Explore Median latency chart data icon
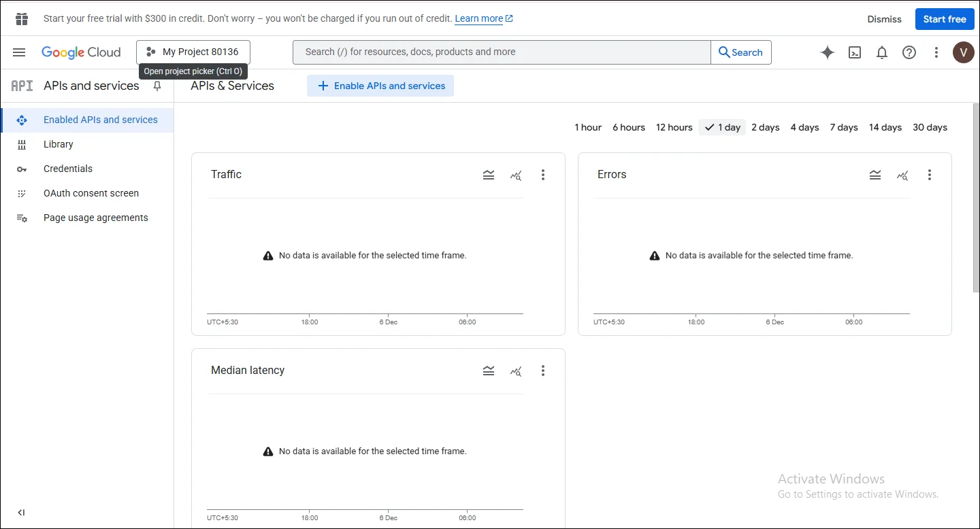The height and width of the screenshot is (529, 980). (516, 371)
